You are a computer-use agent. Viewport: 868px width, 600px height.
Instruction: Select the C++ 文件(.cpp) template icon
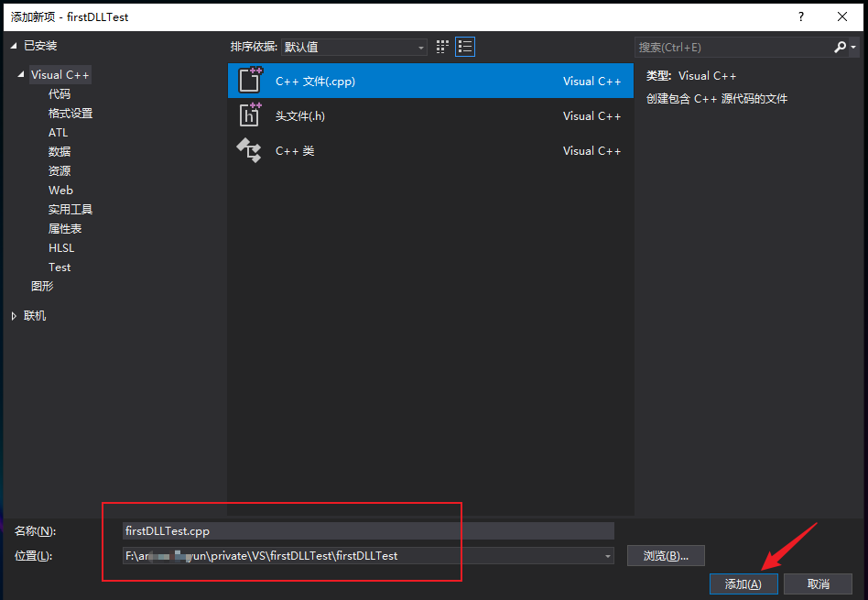tap(250, 81)
